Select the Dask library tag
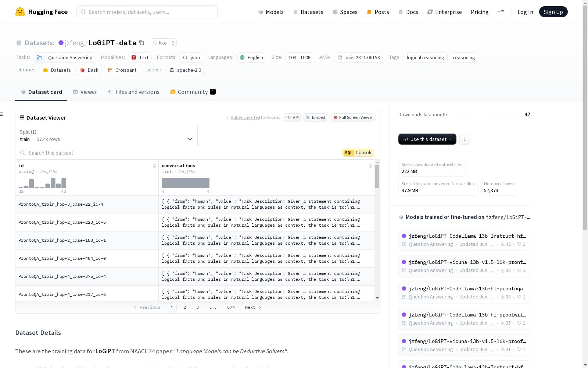This screenshot has height=368, width=588. (89, 70)
